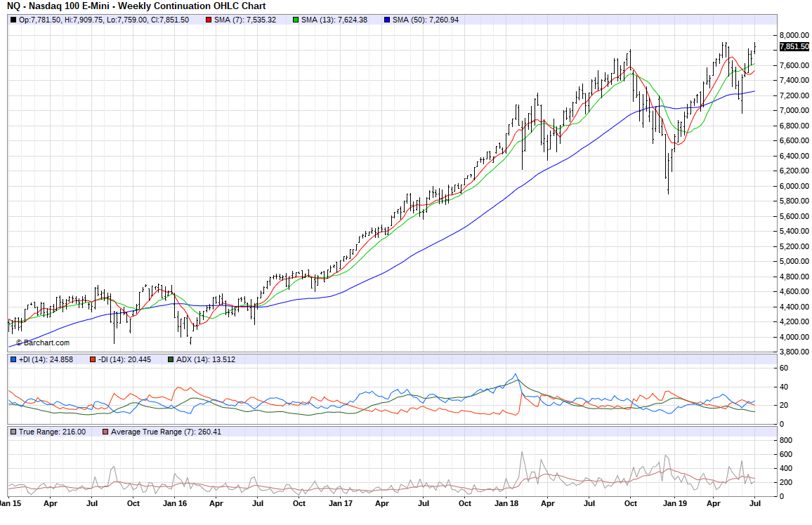Image resolution: width=812 pixels, height=525 pixels.
Task: Click the Jan 17 date axis label
Action: 340,503
